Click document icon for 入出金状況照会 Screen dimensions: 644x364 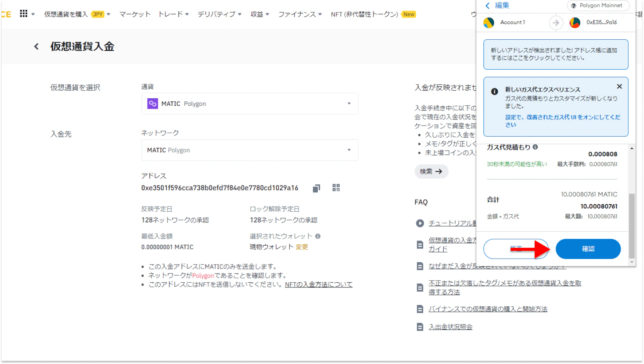point(420,327)
